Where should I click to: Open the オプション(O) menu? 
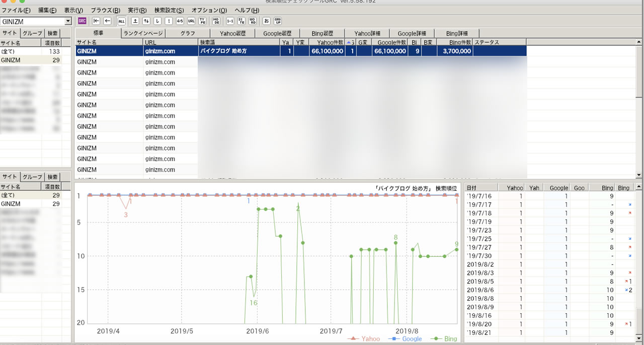tap(209, 10)
